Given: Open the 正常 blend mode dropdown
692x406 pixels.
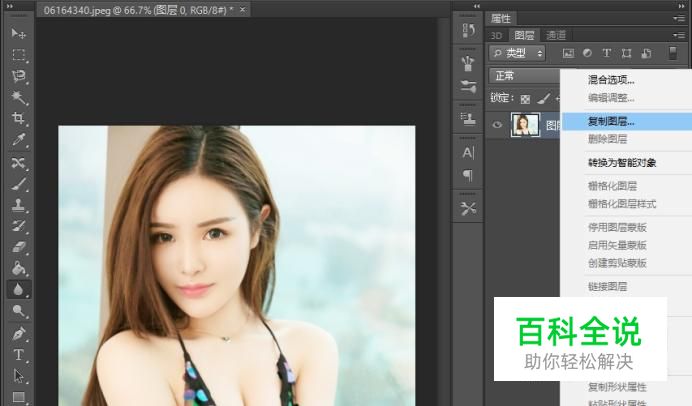Looking at the screenshot, I should 525,76.
